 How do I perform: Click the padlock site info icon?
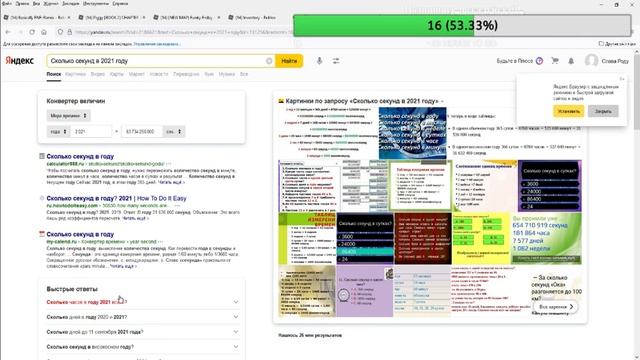[69, 32]
